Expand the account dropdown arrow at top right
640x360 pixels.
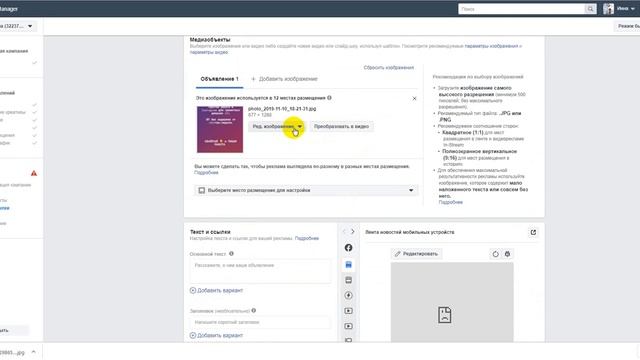[x=633, y=9]
